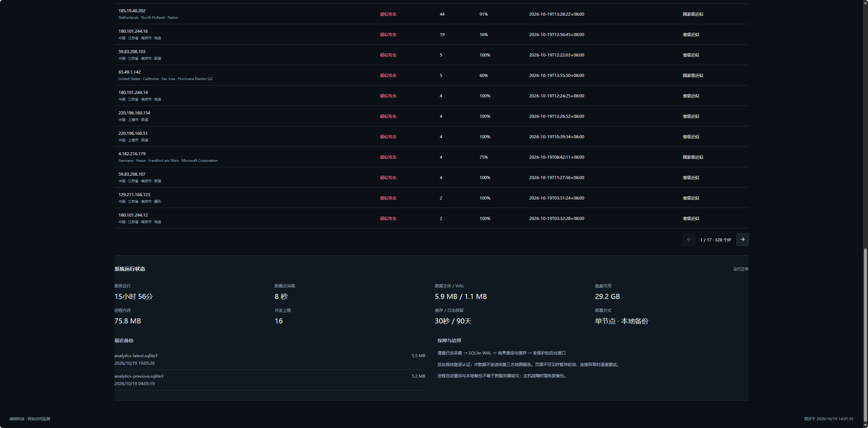This screenshot has height=428, width=868.
Task: Select IP address 180.101.244.12
Action: [x=133, y=215]
